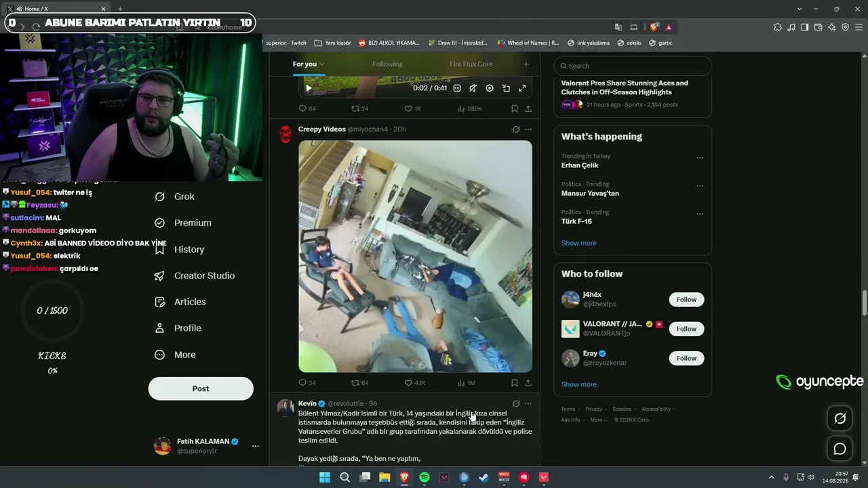Like the Creepy Videos post
868x488 pixels.
pyautogui.click(x=415, y=383)
